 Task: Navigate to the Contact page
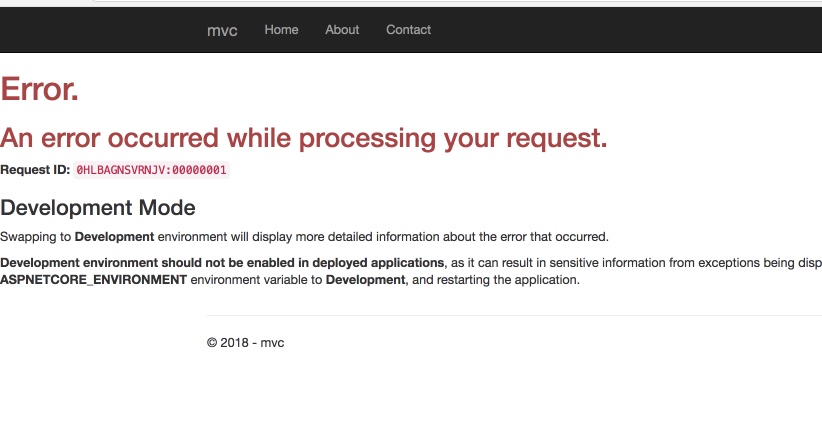click(408, 30)
